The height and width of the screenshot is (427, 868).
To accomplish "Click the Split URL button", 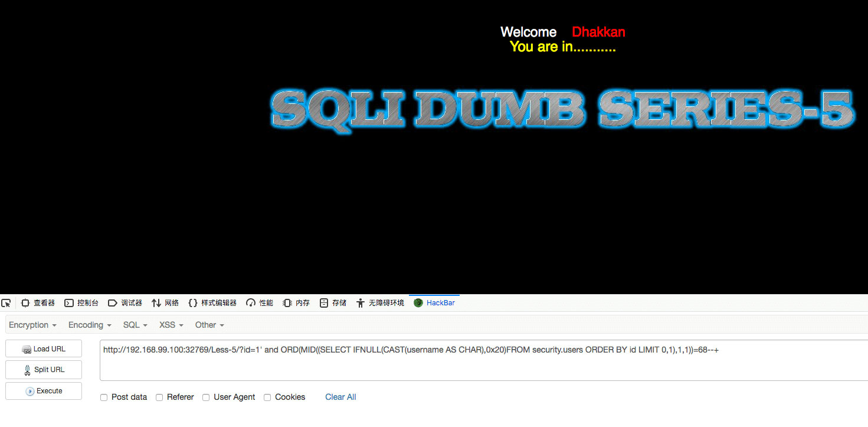I will pyautogui.click(x=44, y=370).
